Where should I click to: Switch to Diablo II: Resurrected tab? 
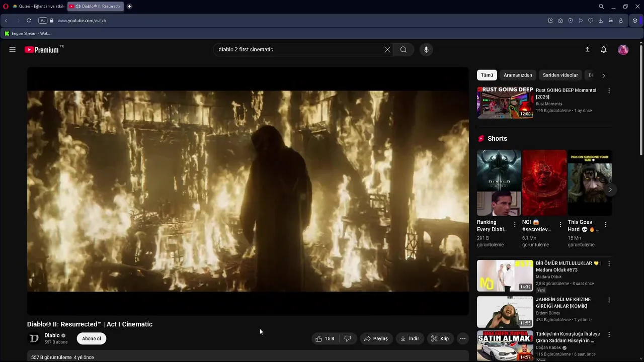pos(96,7)
